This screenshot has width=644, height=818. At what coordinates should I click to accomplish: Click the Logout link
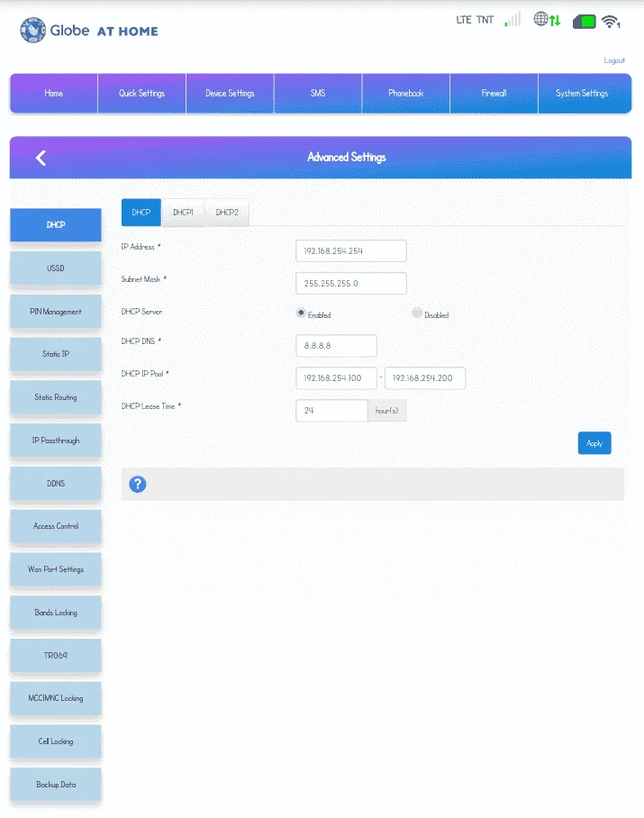[x=614, y=60]
